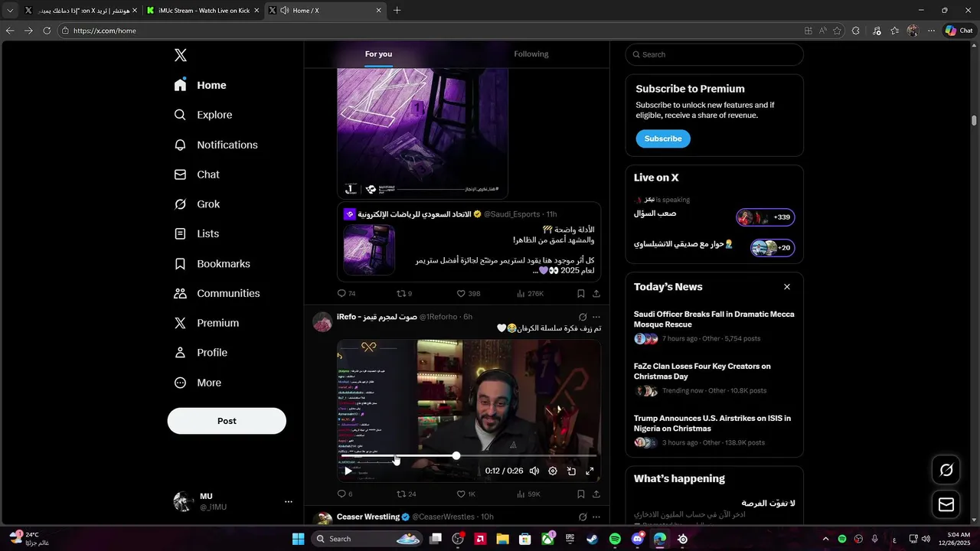Open browser tab list dropdown
Image resolution: width=980 pixels, height=551 pixels.
[x=10, y=10]
